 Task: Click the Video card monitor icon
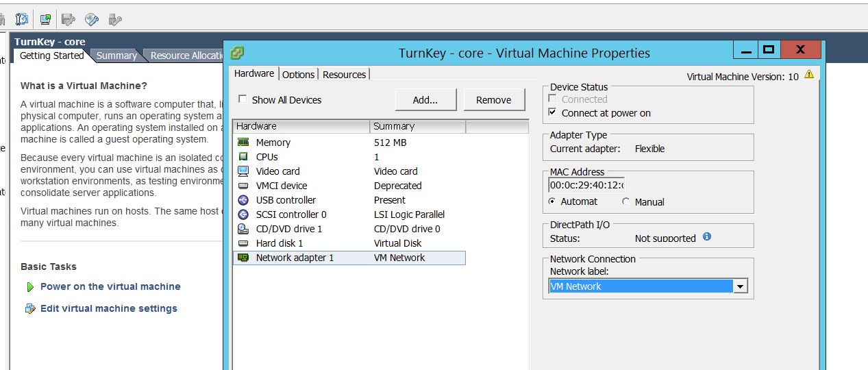pyautogui.click(x=243, y=171)
